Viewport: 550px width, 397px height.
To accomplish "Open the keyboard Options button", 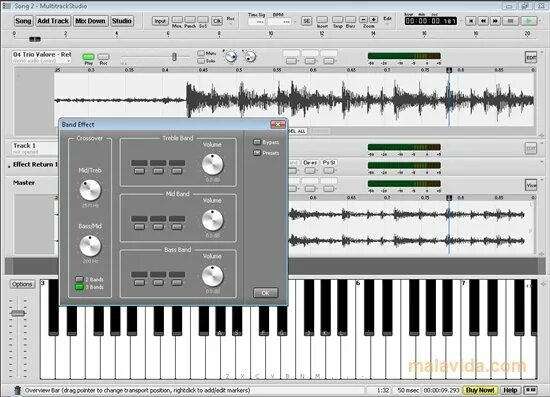I will click(22, 284).
